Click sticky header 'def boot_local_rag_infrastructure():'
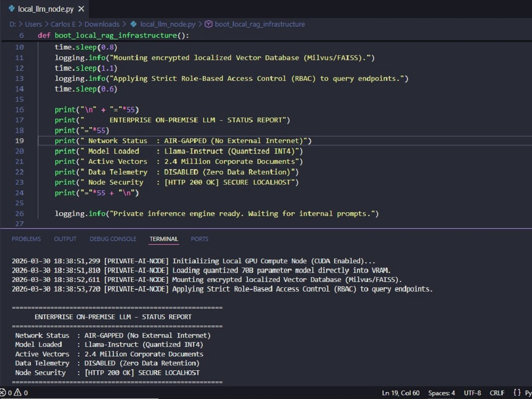 pos(113,36)
